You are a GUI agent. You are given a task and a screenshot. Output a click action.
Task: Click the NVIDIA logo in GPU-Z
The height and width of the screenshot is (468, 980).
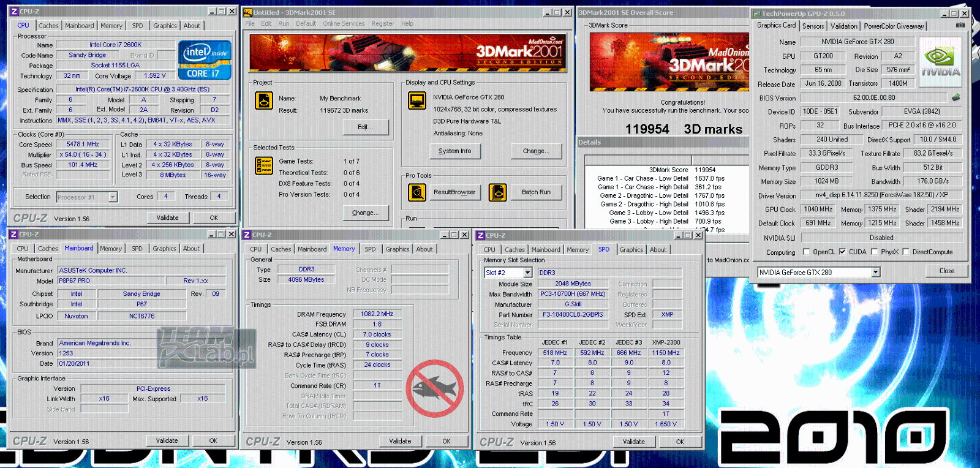(x=941, y=62)
